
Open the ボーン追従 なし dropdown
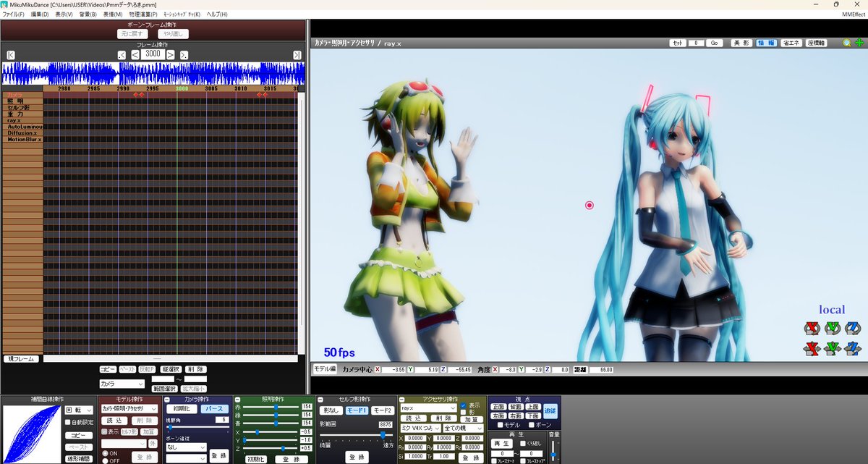point(186,447)
